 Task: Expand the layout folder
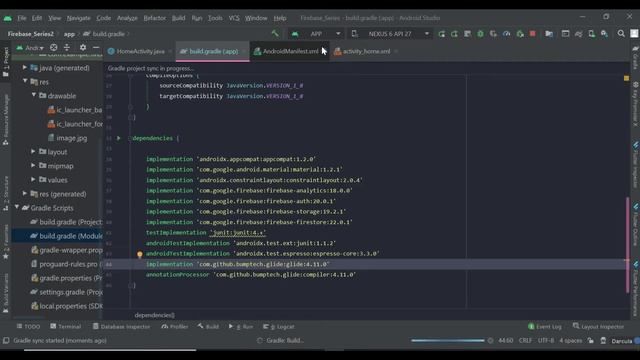coord(33,151)
